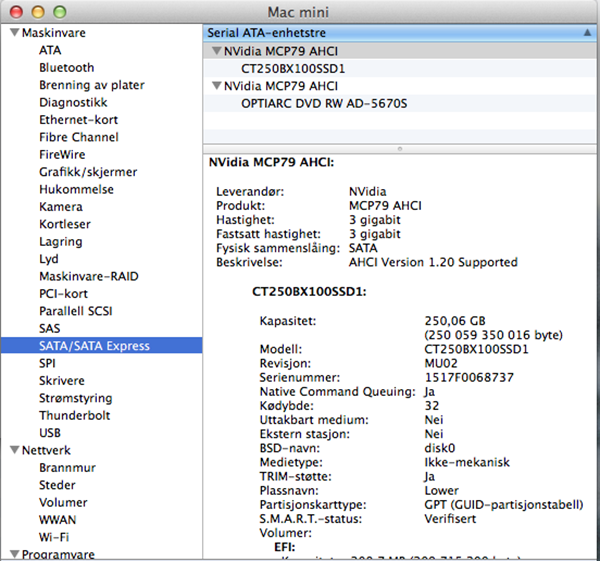Click the Kødybde value 32
The image size is (600, 561).
(x=432, y=406)
